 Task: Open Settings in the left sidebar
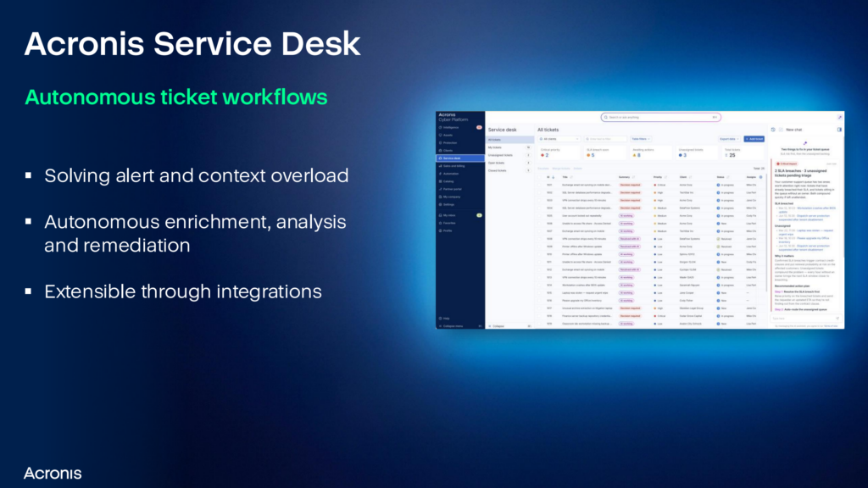point(459,205)
